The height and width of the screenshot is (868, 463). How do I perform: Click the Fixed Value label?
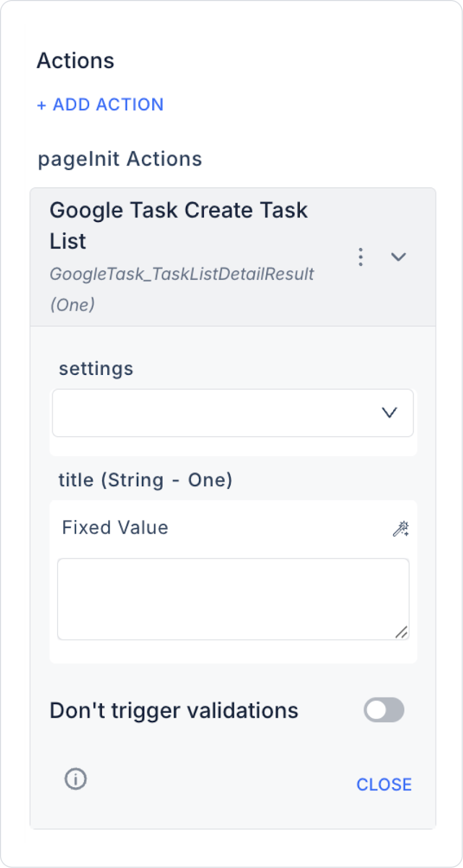coord(115,527)
